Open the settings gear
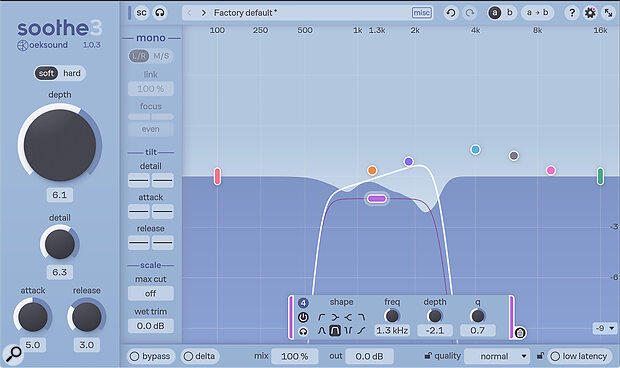 click(590, 13)
